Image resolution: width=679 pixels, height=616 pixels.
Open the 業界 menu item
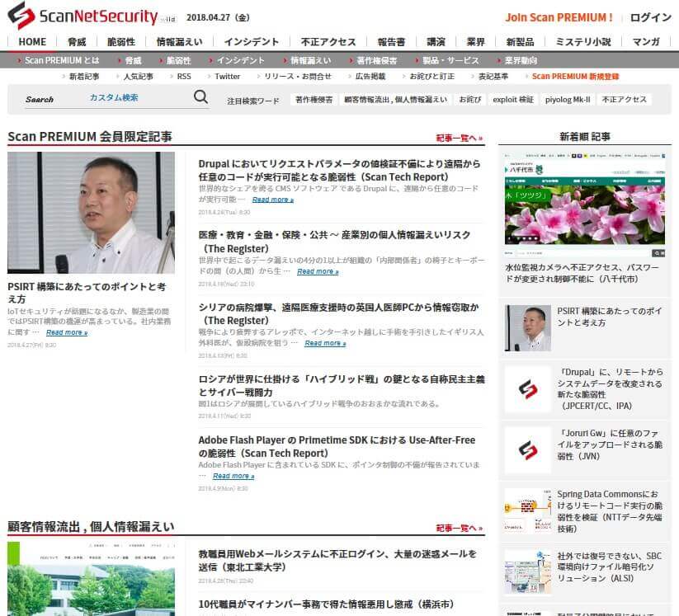(475, 41)
